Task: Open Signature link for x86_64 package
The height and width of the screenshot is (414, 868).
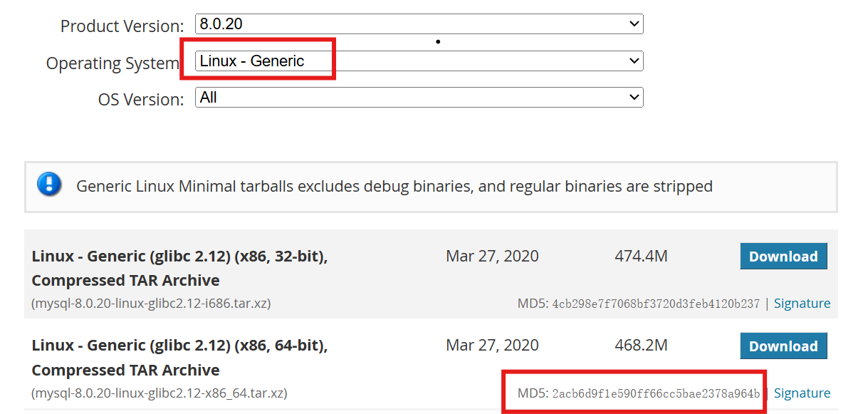Action: [x=802, y=393]
